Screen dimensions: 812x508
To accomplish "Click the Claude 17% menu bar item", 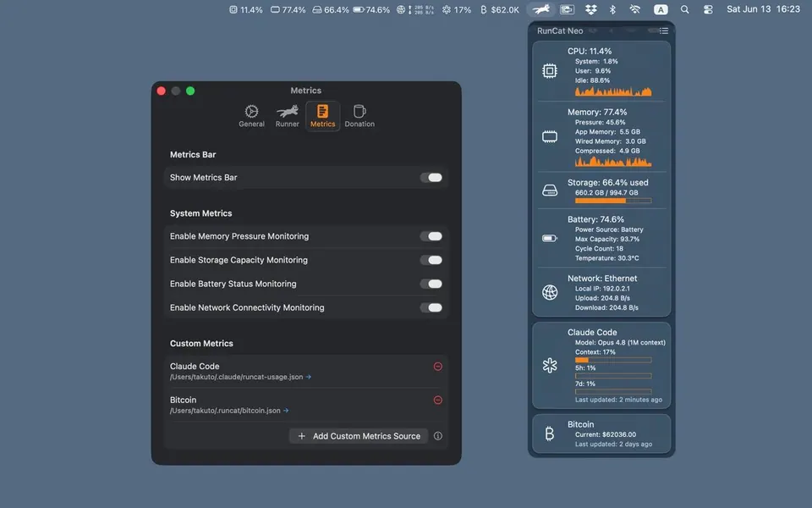I will pyautogui.click(x=456, y=9).
